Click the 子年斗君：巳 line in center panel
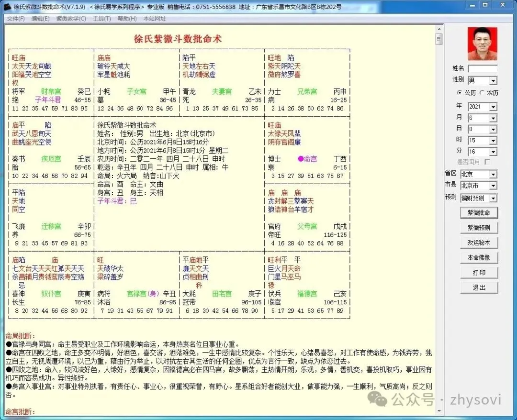 117,201
